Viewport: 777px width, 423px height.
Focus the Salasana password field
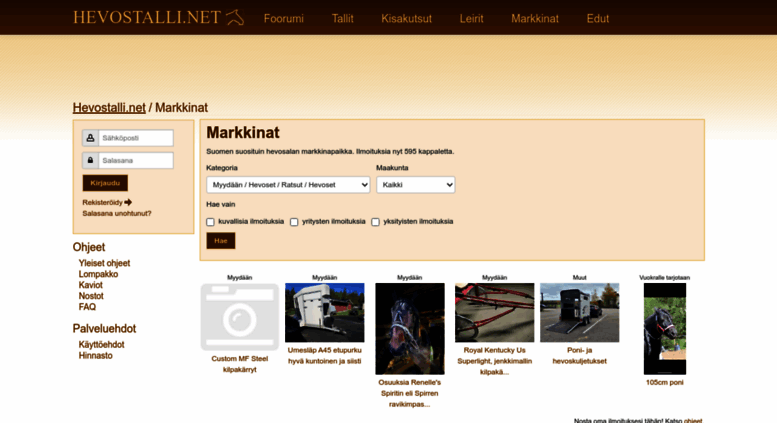136,160
